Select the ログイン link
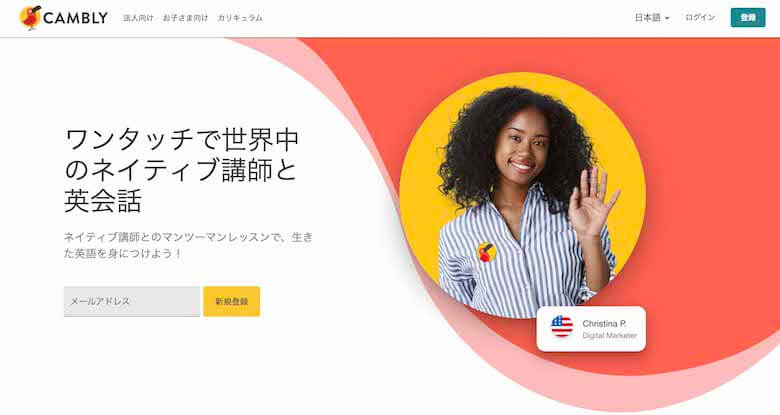This screenshot has width=780, height=415. 700,17
